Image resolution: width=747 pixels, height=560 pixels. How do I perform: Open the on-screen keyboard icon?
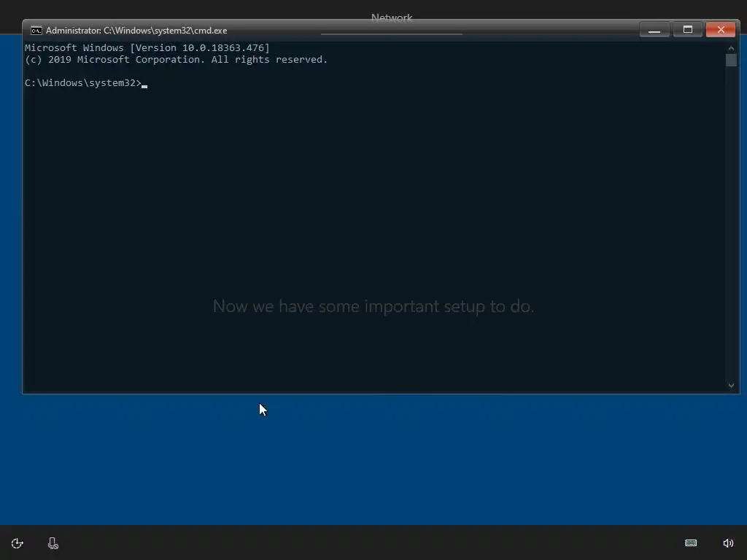tap(691, 542)
